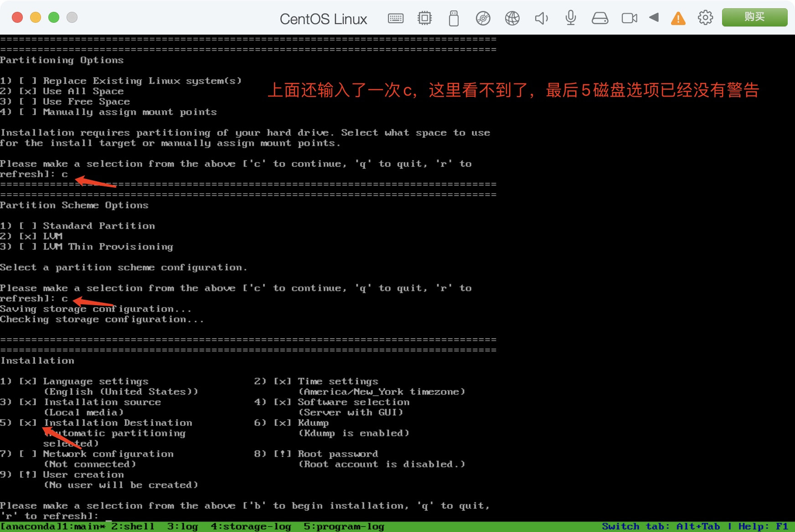The height and width of the screenshot is (532, 795).
Task: Click the 'Standard Partition' option text
Action: [x=99, y=226]
